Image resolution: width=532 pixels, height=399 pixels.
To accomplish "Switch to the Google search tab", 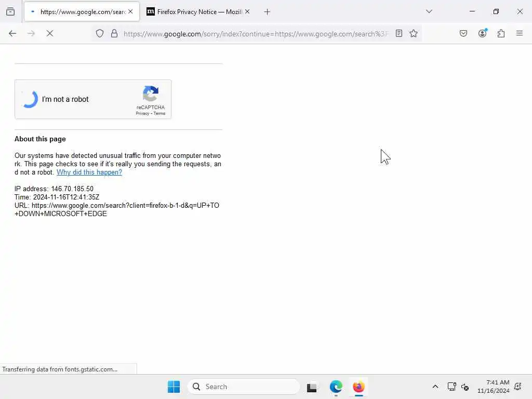I will (x=82, y=11).
